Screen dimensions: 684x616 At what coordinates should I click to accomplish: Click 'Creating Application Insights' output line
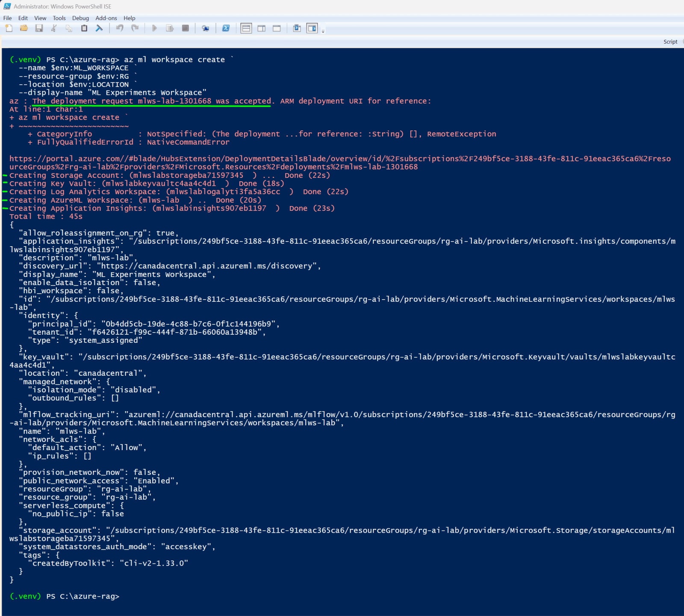click(172, 208)
